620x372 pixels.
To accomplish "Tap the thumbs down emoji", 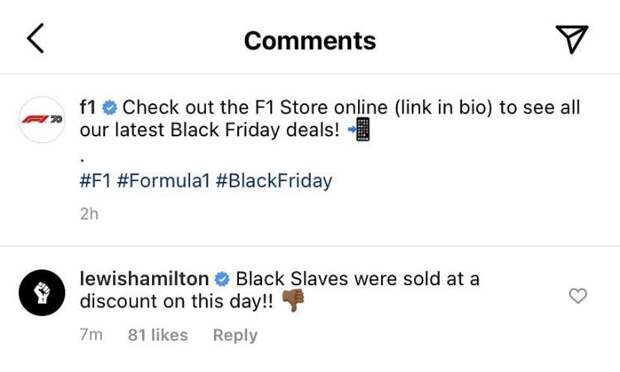I will tap(293, 300).
